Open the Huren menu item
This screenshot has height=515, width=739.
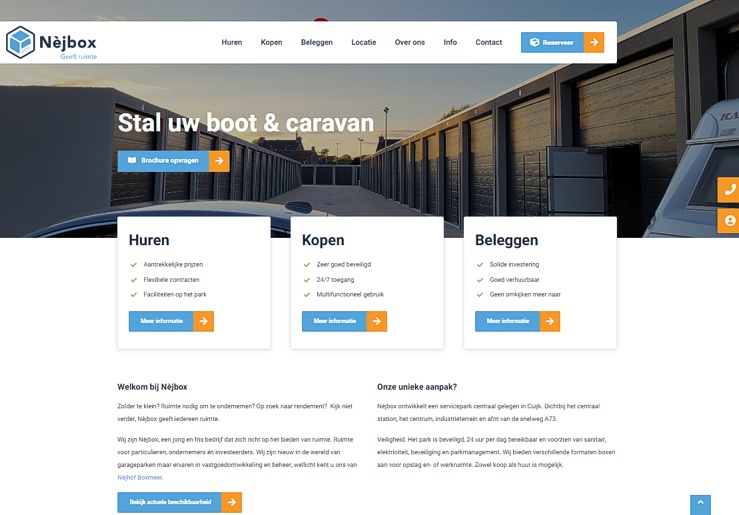232,42
